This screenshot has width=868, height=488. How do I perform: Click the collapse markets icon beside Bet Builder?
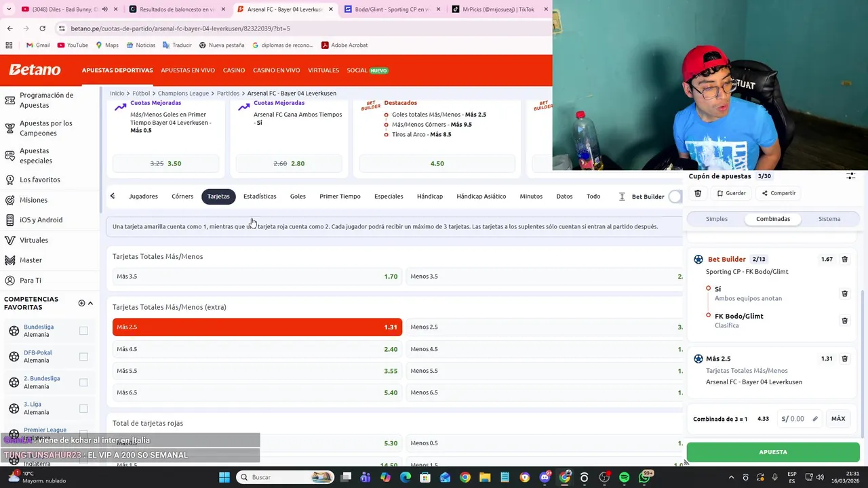point(622,197)
